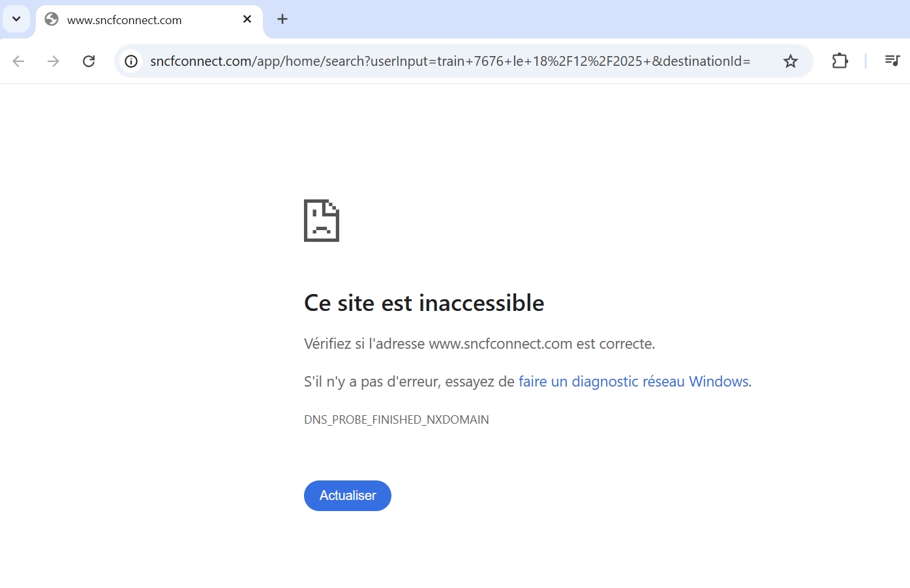The height and width of the screenshot is (588, 910).
Task: Bookmark this page with the star
Action: (x=791, y=61)
